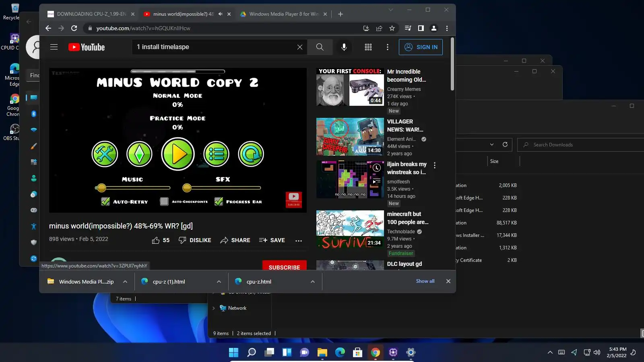Show hidden system tray icons
Screen dimensions: 644x362
click(550, 352)
